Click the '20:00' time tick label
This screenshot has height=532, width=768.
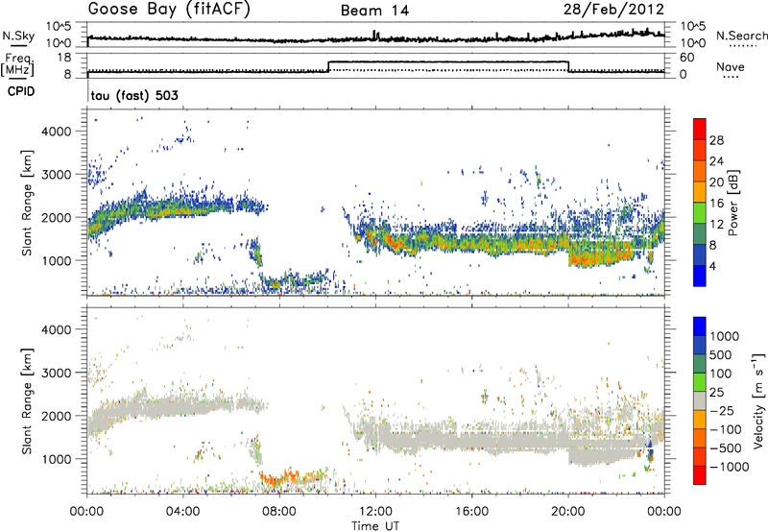(x=568, y=512)
